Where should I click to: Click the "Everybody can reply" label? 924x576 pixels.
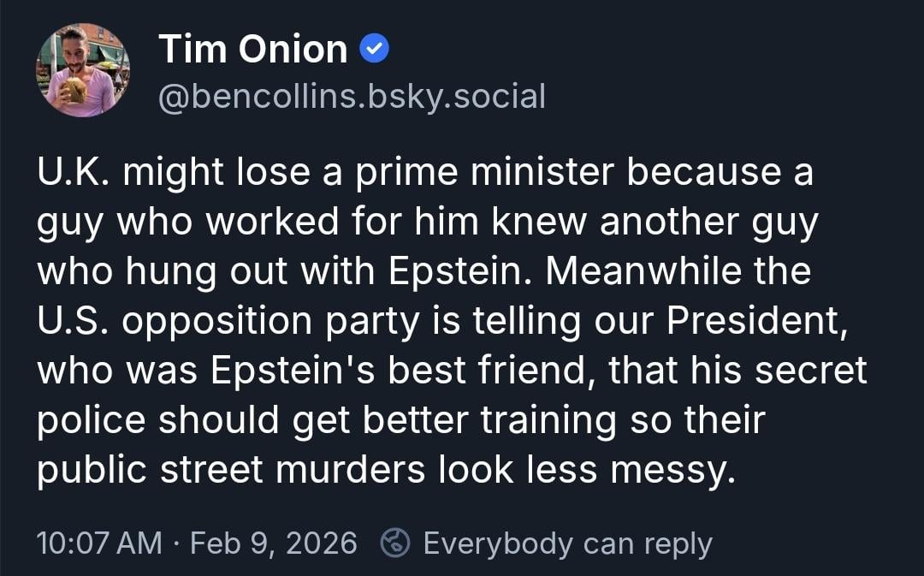(x=567, y=543)
